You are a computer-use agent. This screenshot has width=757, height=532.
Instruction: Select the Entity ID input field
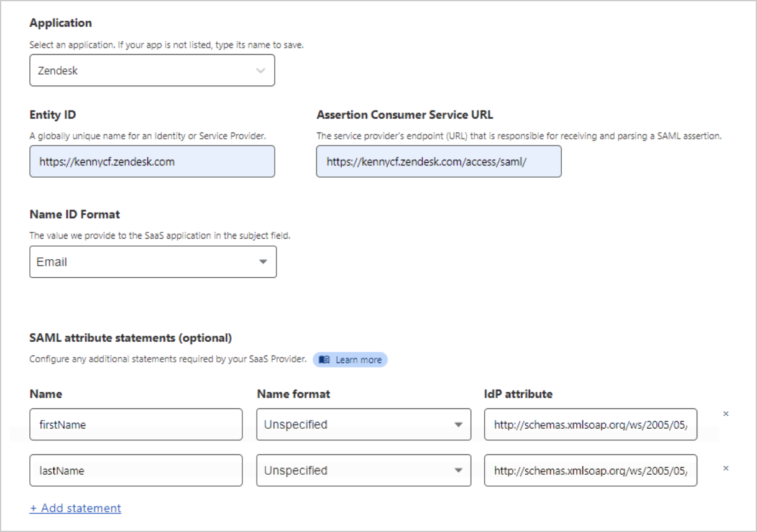152,161
